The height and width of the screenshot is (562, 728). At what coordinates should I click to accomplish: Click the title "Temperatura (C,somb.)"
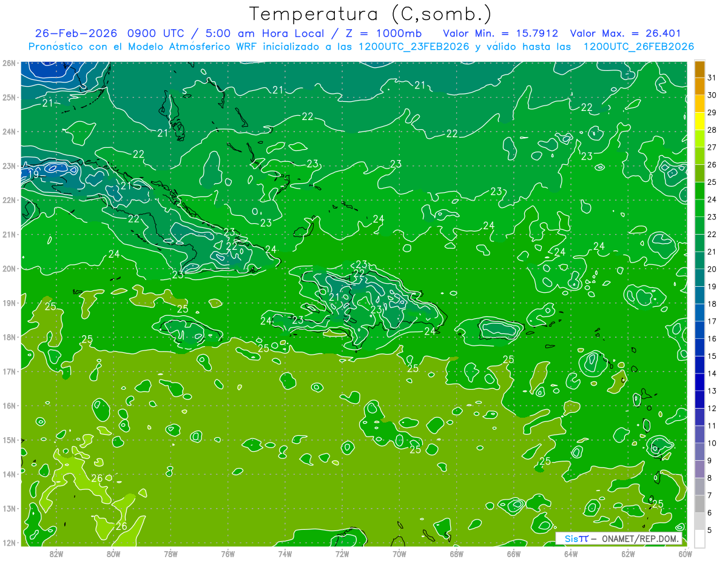tap(371, 14)
